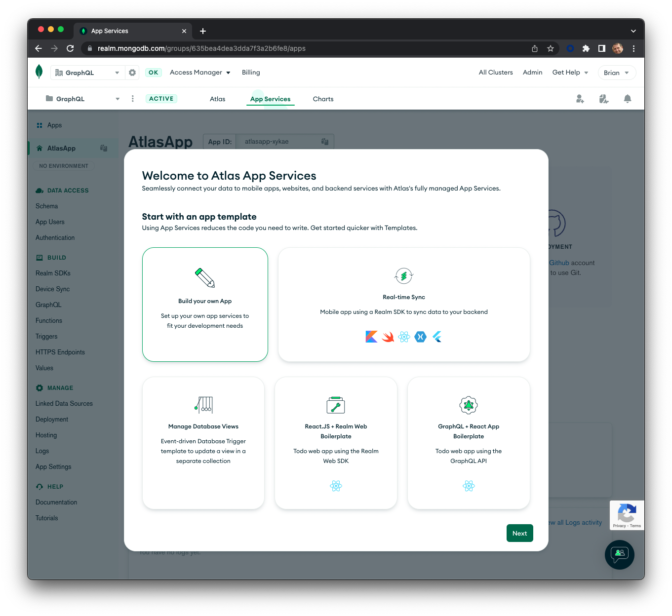
Task: Open Chrome three-dot menu
Action: point(633,48)
